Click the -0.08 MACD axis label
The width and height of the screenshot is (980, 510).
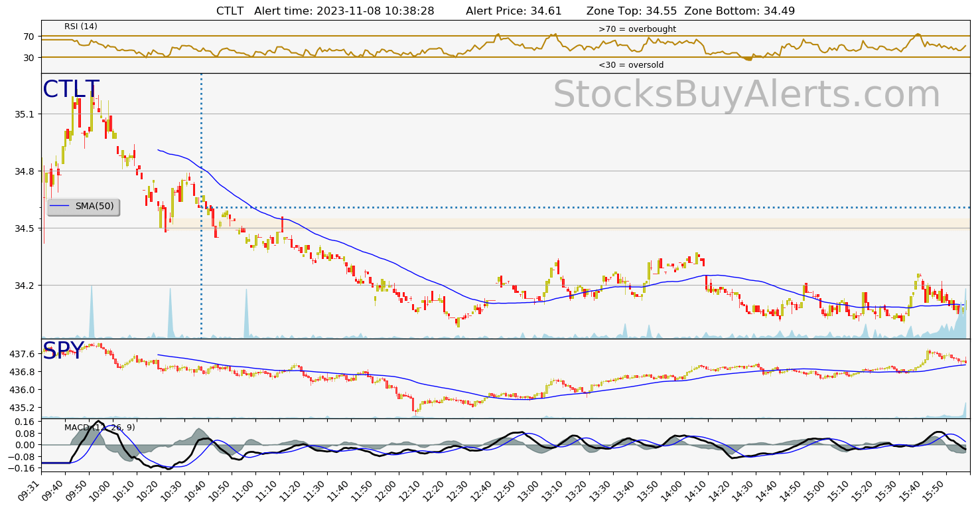pos(23,457)
